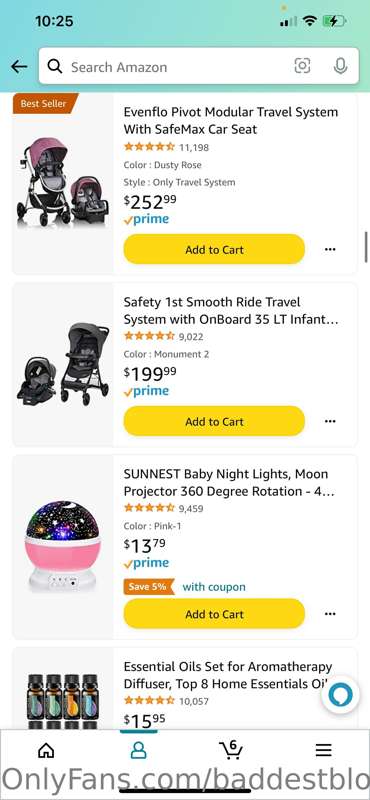Go to Home tab icon
The image size is (370, 800).
tap(46, 749)
